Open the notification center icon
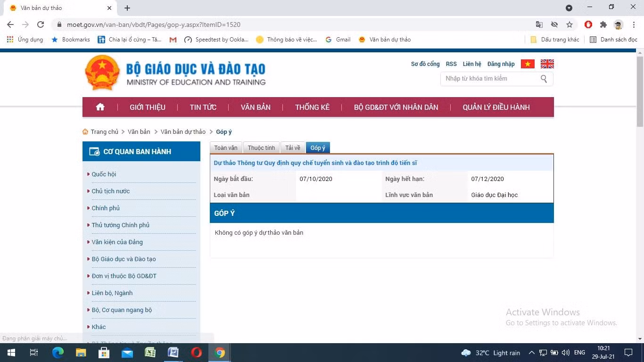 [x=628, y=353]
